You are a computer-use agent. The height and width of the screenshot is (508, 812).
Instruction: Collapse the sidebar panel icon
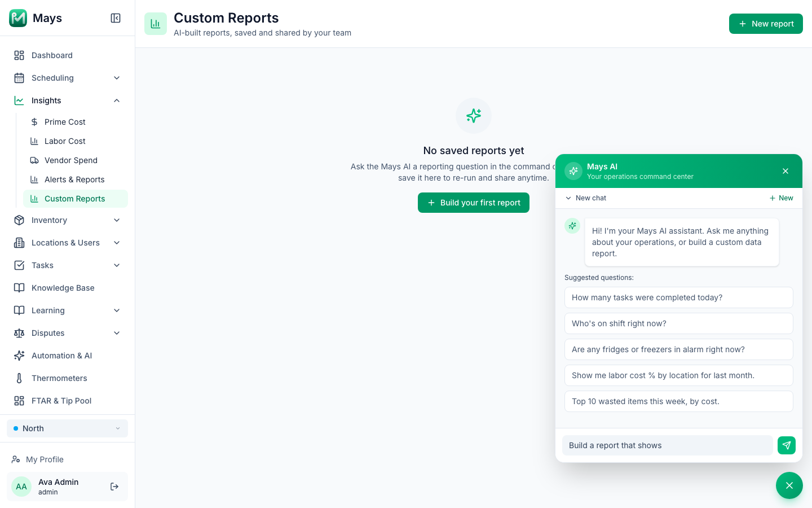(116, 18)
